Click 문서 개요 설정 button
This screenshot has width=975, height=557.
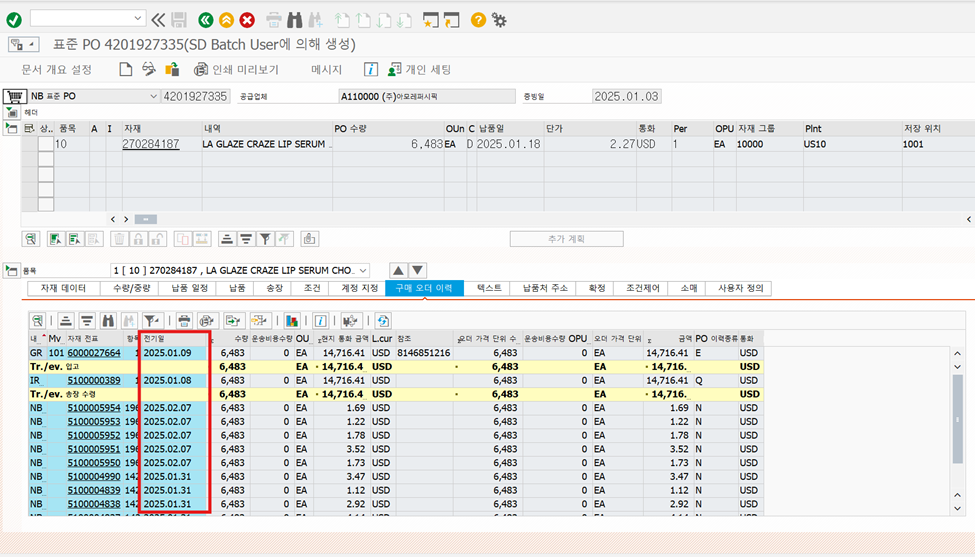point(57,70)
